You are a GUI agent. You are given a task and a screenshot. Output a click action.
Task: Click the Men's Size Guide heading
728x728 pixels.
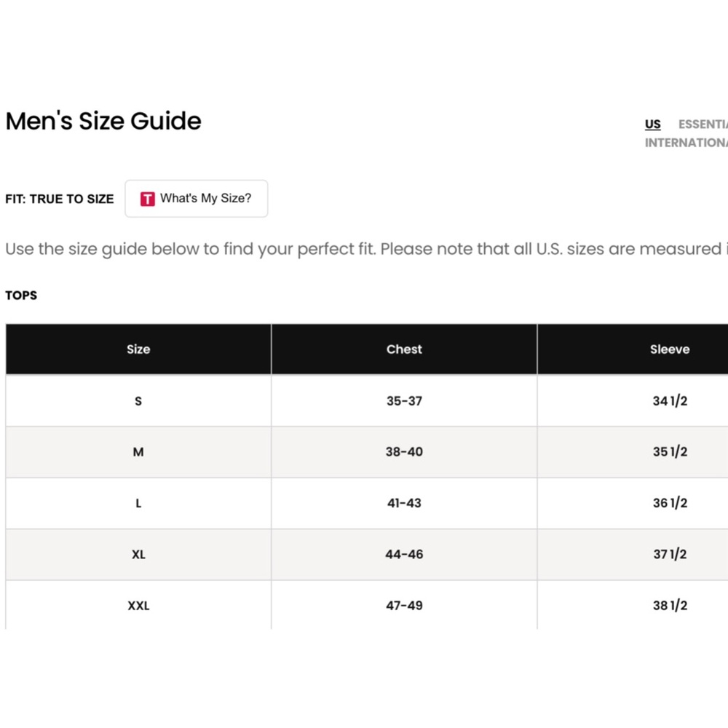103,121
